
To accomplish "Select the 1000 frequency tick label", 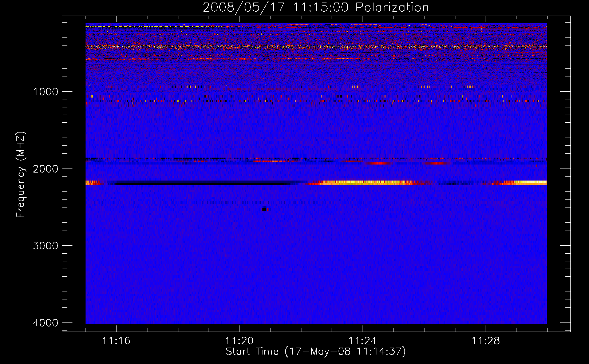I will pyautogui.click(x=46, y=91).
